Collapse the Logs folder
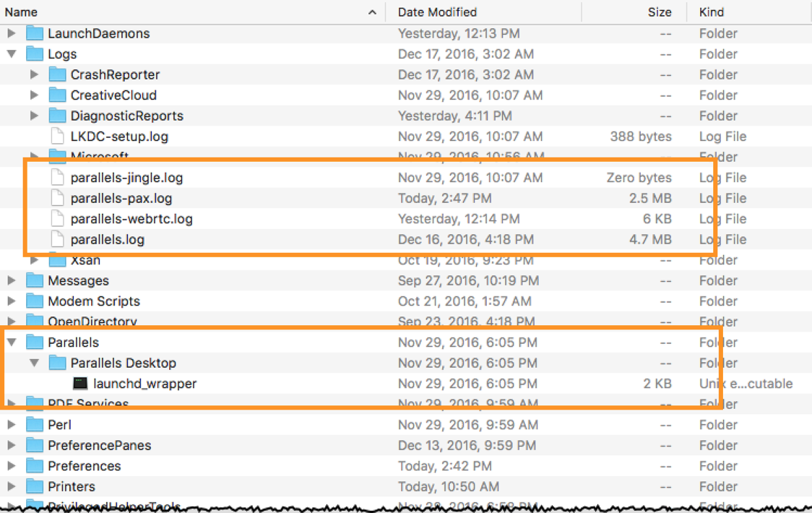The width and height of the screenshot is (812, 513). coord(12,54)
